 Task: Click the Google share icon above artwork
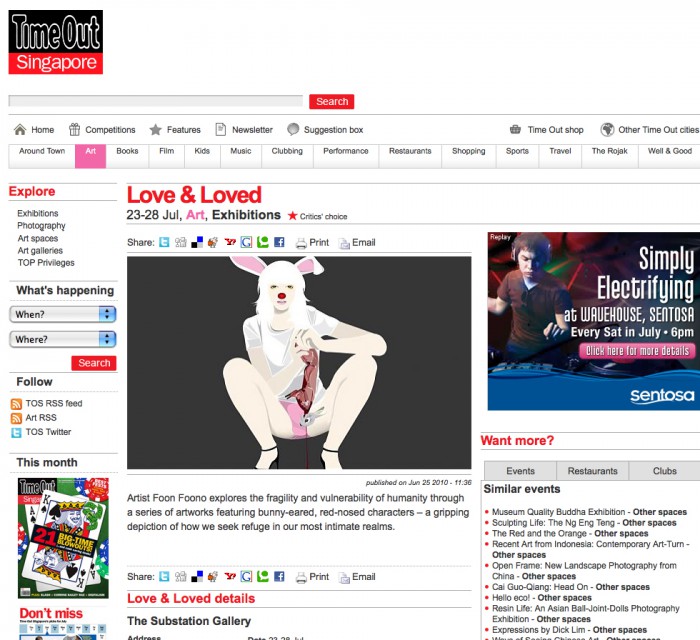click(x=246, y=242)
